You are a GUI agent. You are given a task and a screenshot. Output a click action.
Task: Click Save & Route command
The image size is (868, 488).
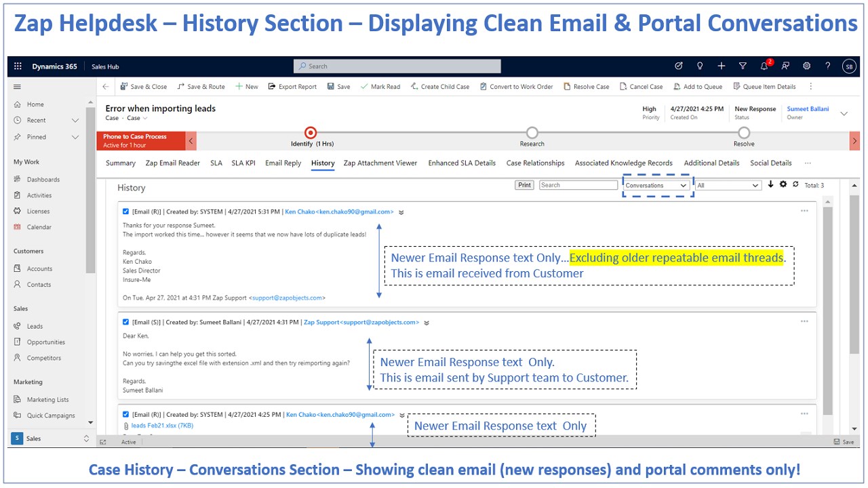pos(201,87)
